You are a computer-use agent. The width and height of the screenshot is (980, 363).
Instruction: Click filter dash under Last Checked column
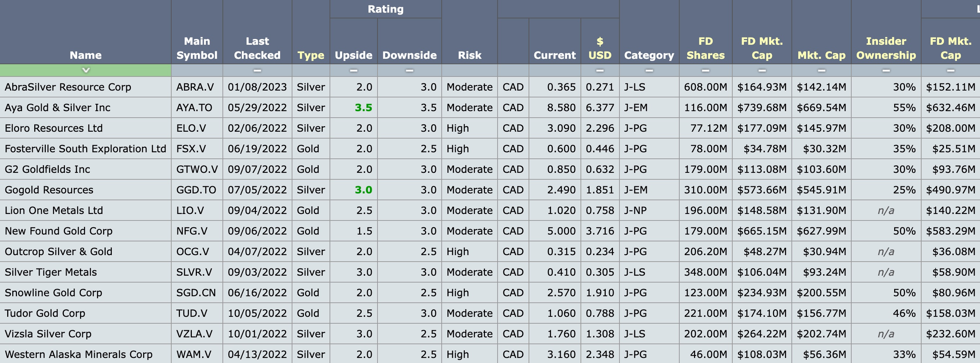[x=257, y=70]
